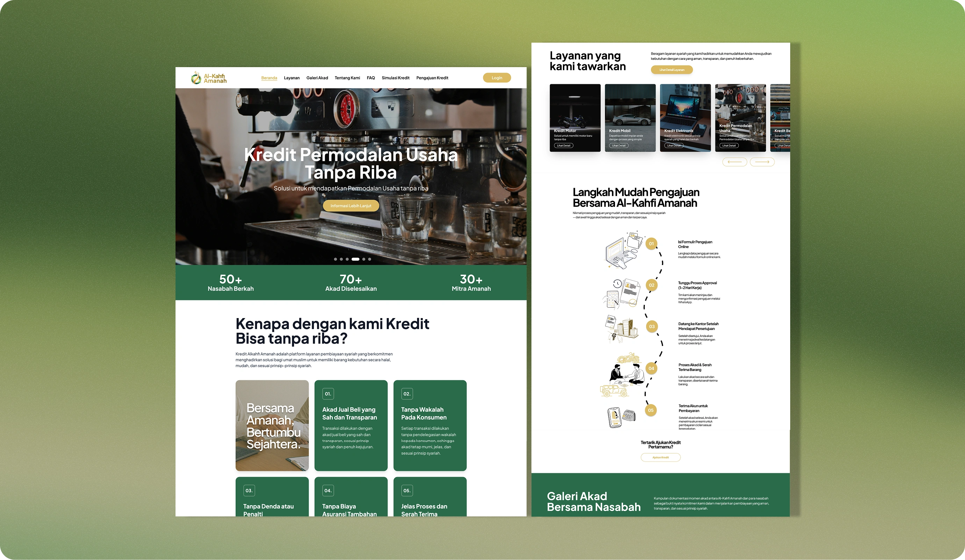Click the step 05 numbered circle
Screen dimensions: 965x560
[x=651, y=410]
